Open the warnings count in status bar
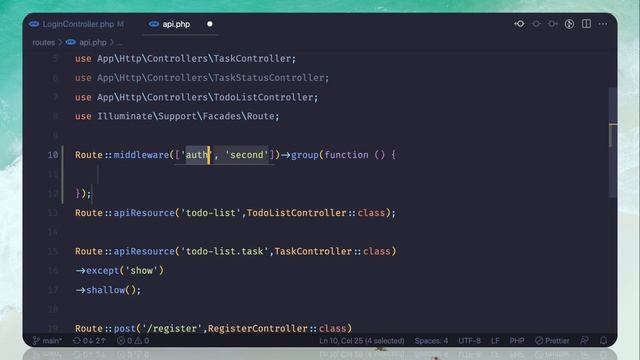Viewport: 640px width, 360px height. 142,340
